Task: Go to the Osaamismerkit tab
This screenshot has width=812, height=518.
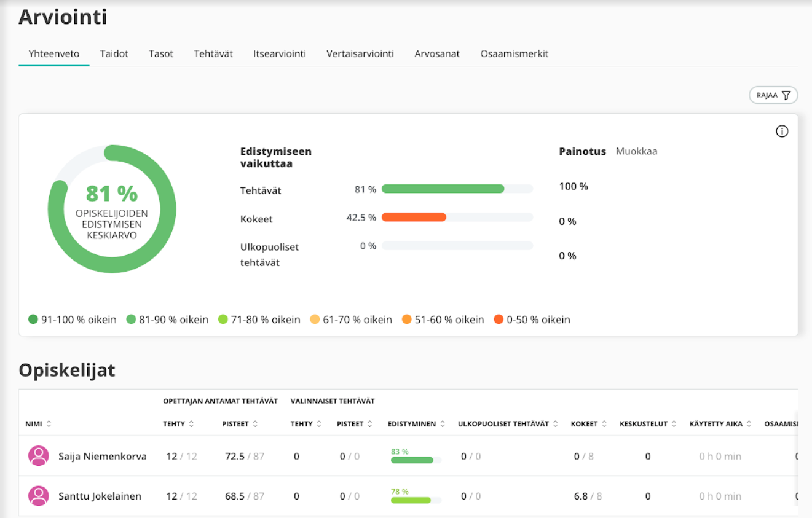Action: (x=514, y=54)
